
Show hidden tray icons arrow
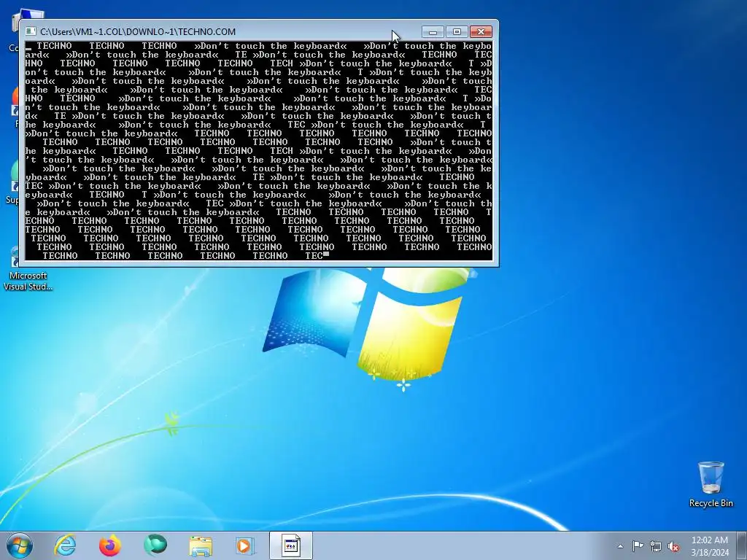(x=620, y=546)
